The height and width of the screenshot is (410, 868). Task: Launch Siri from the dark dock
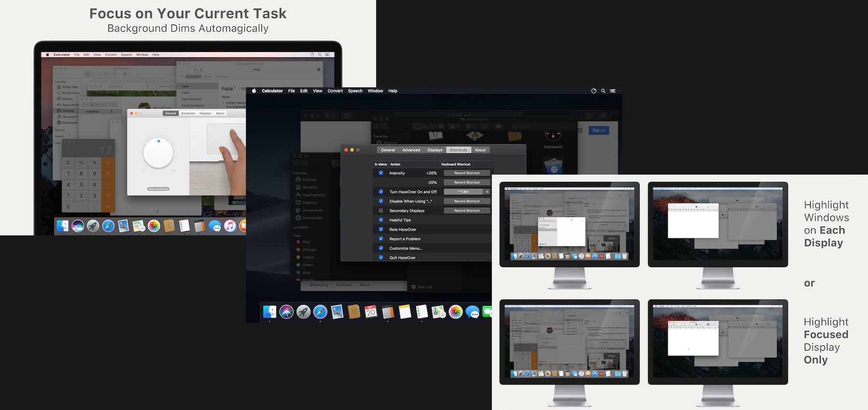pos(286,312)
